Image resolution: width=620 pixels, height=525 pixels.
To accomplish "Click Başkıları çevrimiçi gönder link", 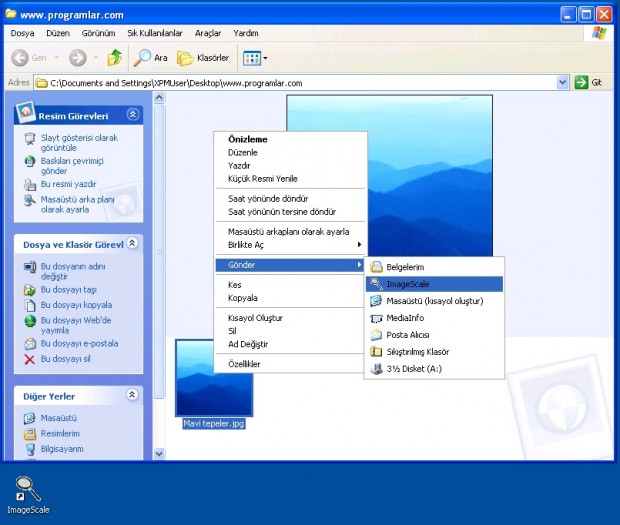I will (72, 166).
